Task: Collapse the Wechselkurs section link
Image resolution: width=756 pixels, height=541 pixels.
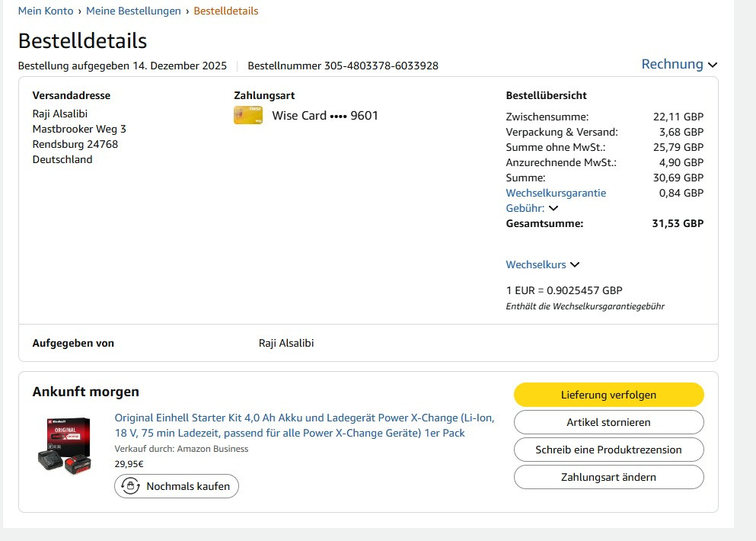Action: tap(536, 264)
